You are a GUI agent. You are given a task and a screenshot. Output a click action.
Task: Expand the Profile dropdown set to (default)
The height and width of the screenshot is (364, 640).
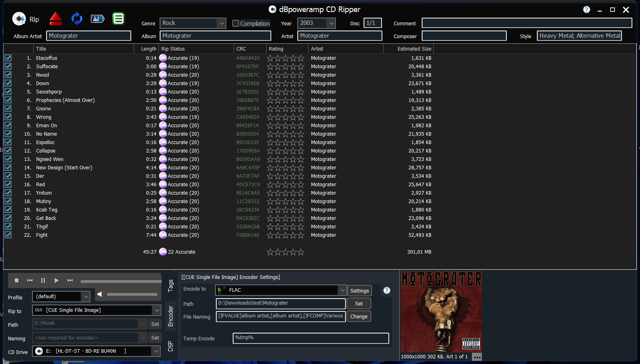pos(85,297)
